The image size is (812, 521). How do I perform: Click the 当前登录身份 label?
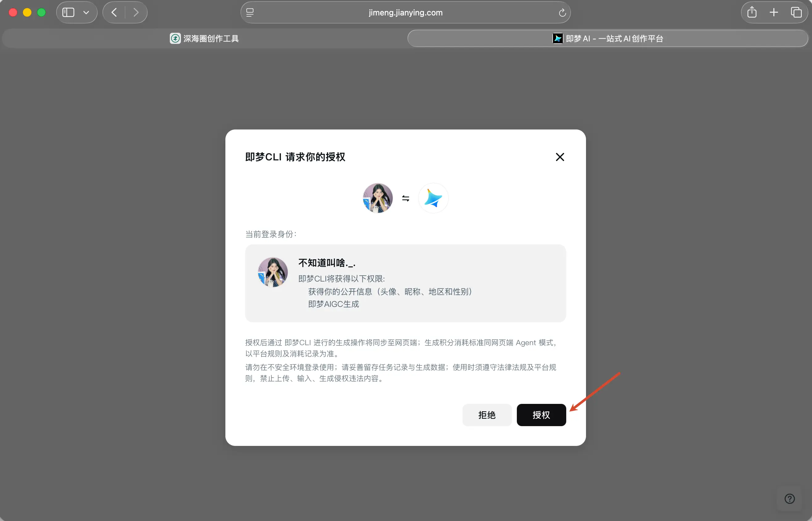click(271, 234)
